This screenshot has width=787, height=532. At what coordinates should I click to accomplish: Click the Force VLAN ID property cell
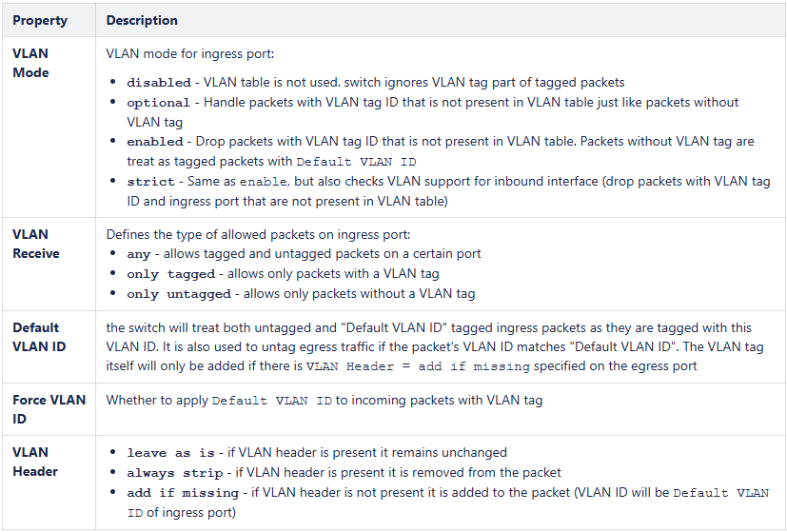click(x=49, y=409)
